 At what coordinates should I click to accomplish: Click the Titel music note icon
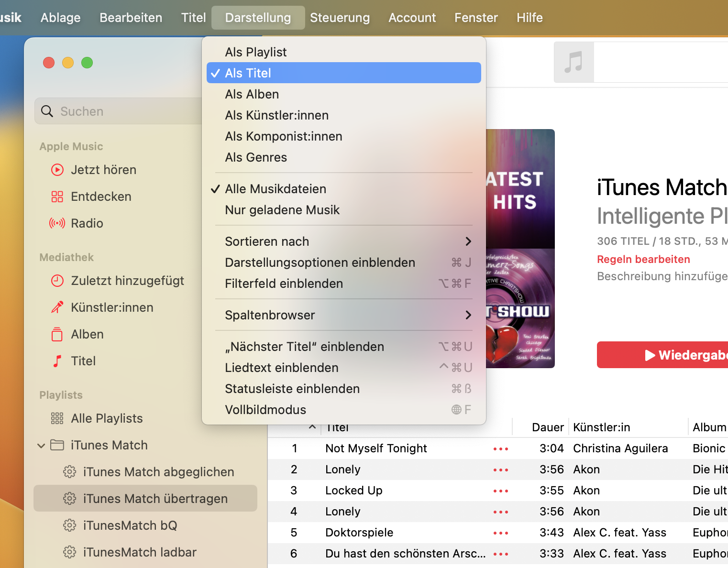click(x=57, y=361)
